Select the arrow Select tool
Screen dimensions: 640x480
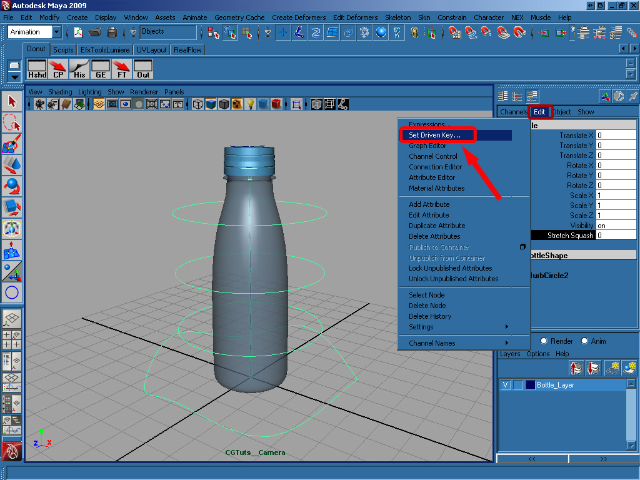(12, 102)
